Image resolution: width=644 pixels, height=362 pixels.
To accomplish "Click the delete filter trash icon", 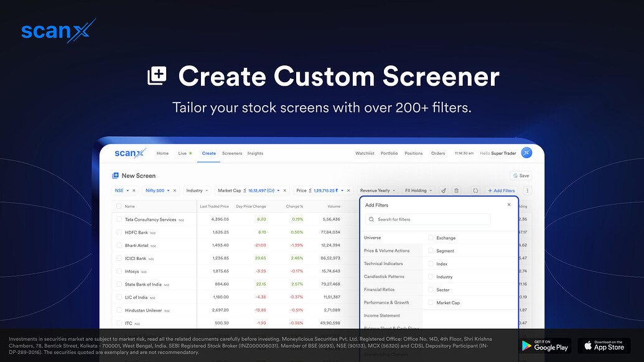I will [457, 190].
